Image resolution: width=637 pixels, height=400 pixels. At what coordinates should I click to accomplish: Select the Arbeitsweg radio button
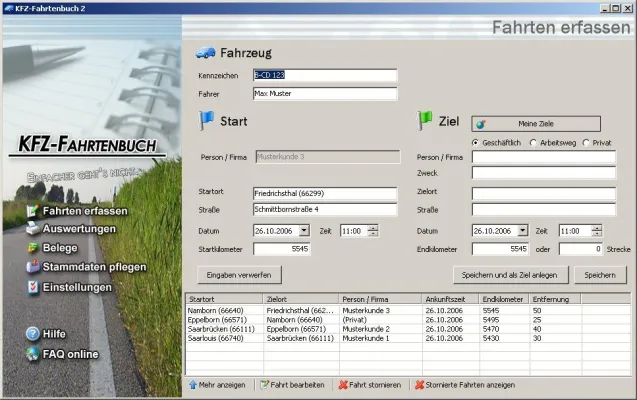tap(533, 143)
